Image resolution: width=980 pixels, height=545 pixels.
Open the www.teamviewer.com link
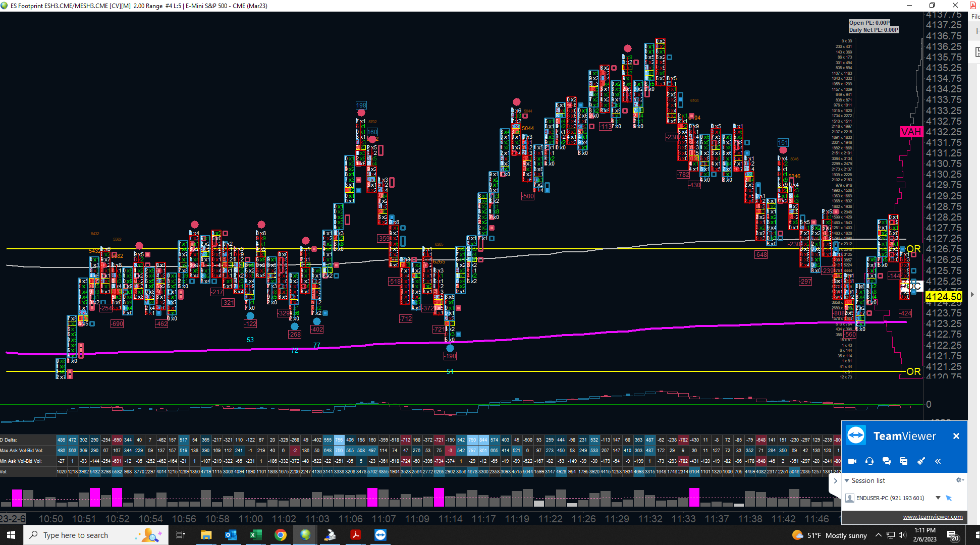click(x=933, y=517)
